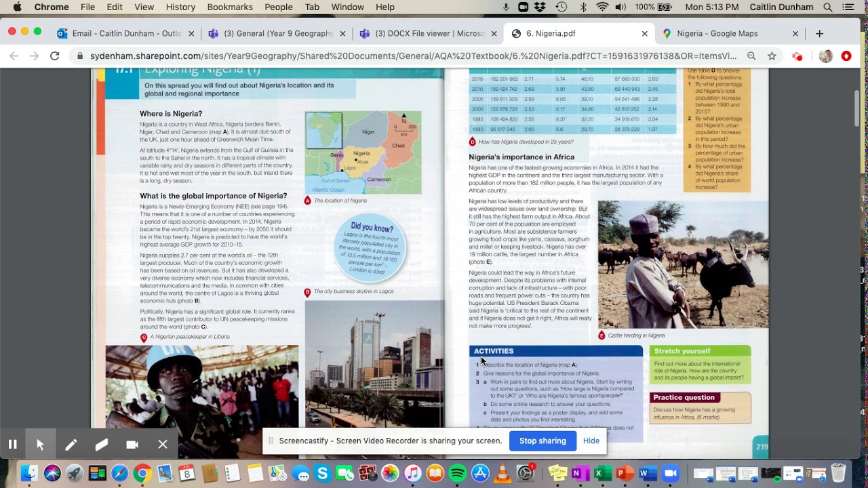Click the microphone menu bar icon
868x488 pixels.
[506, 7]
